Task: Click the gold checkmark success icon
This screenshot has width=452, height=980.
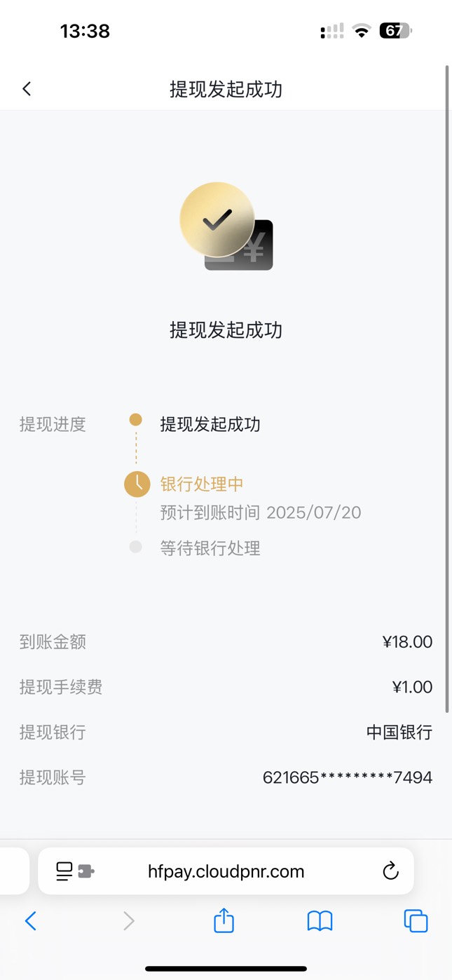Action: point(217,220)
